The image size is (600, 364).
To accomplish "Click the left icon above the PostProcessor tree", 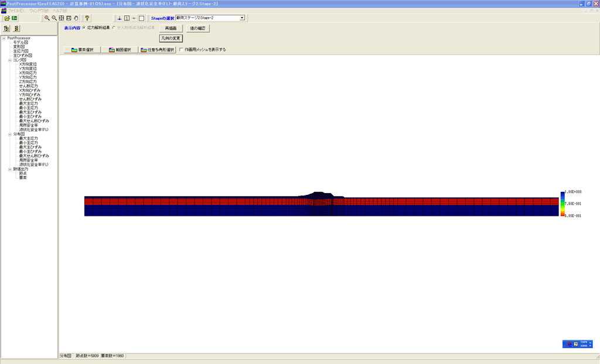I will [x=6, y=28].
